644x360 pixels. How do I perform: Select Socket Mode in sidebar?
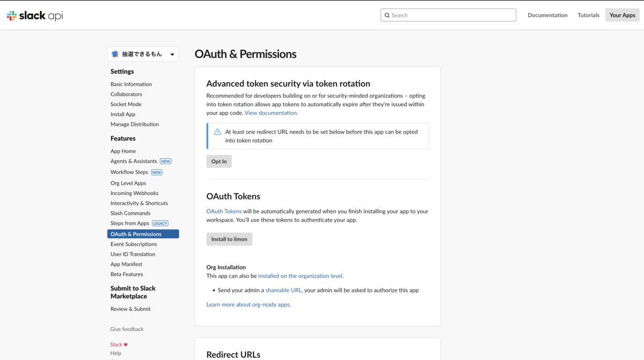click(126, 104)
